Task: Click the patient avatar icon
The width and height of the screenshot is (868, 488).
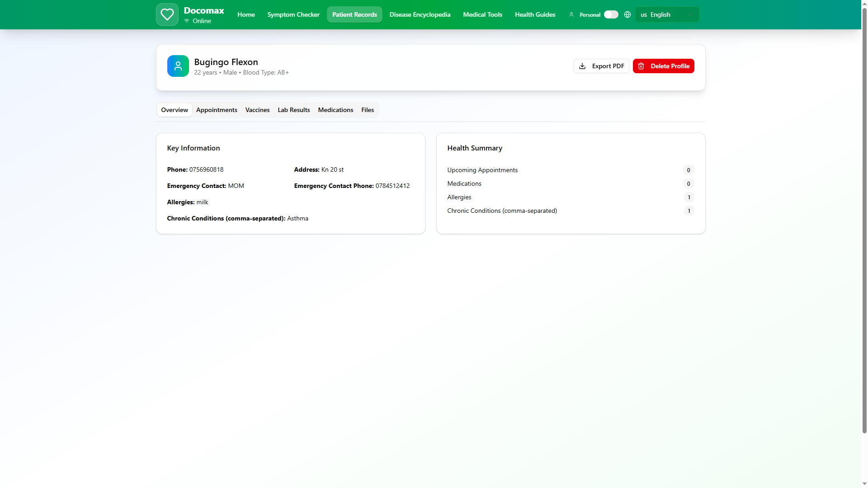Action: coord(178,66)
